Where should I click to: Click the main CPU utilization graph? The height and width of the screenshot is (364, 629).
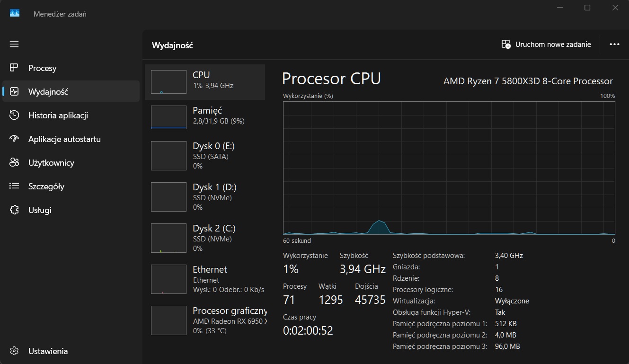(x=449, y=168)
